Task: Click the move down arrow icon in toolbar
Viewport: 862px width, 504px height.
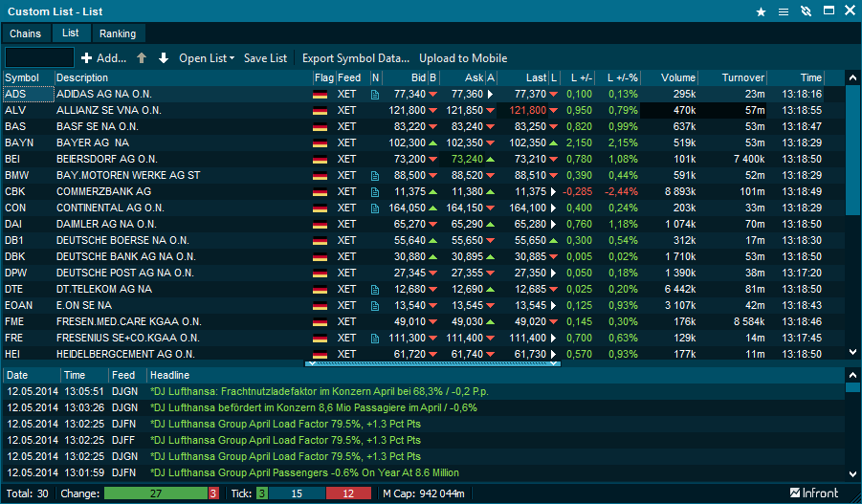Action: point(163,58)
